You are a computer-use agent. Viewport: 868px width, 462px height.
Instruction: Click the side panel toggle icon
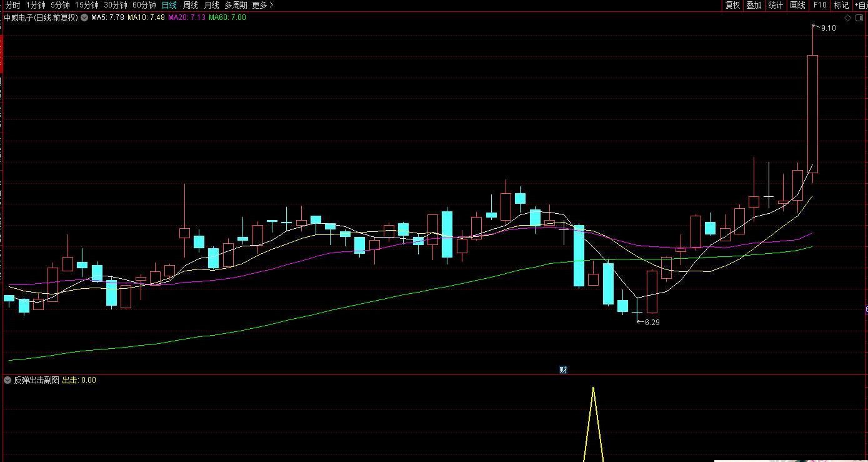click(x=859, y=18)
